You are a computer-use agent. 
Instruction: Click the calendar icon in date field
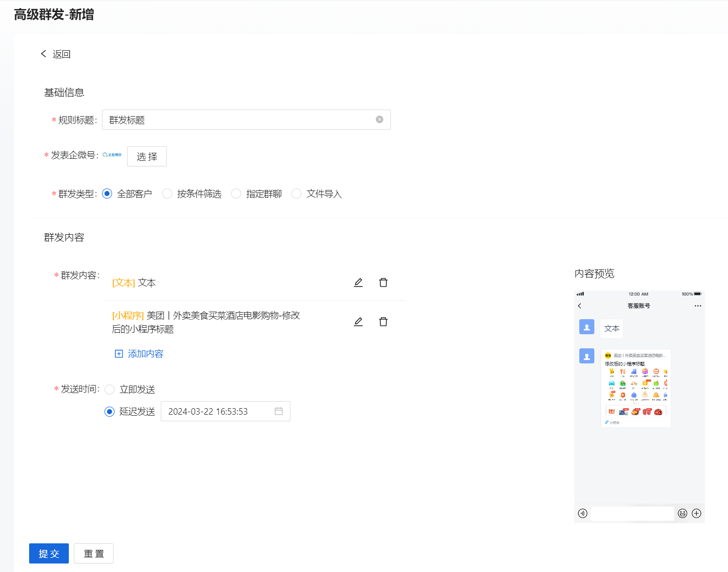click(279, 411)
